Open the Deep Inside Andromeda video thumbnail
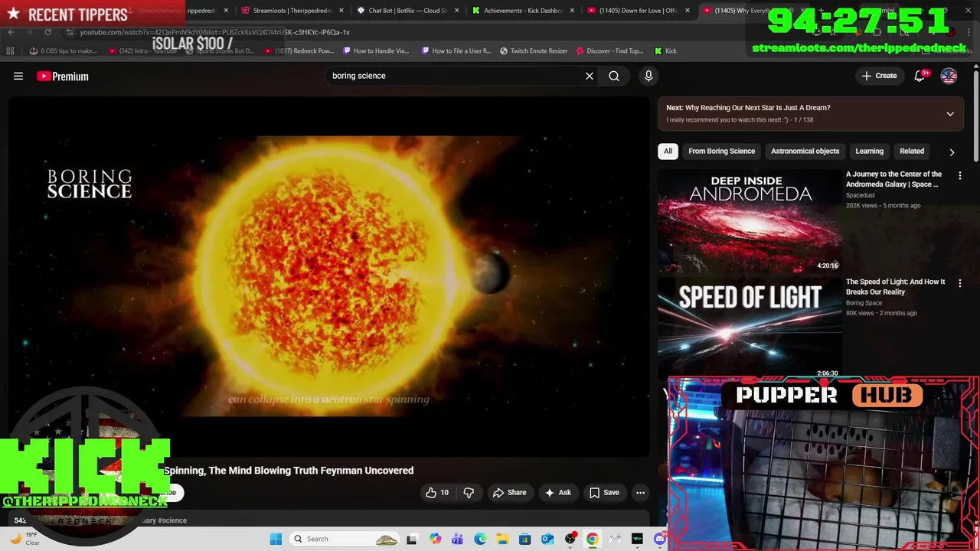The height and width of the screenshot is (551, 980). (750, 220)
